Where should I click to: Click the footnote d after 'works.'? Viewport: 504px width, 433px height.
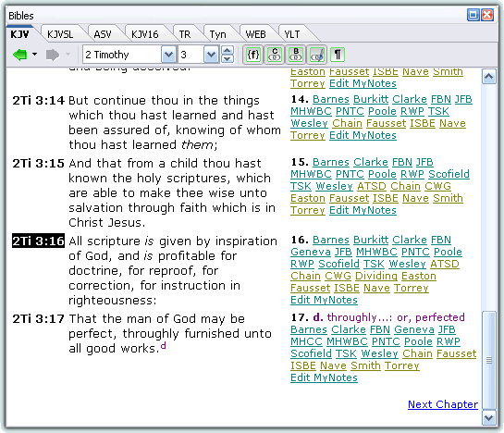click(x=164, y=346)
